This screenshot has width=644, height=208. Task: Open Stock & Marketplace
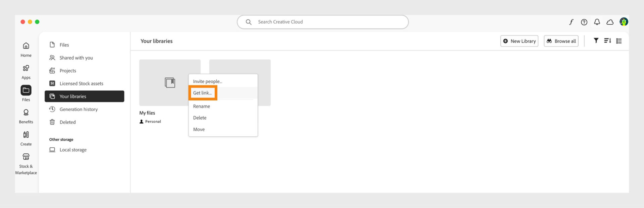26,164
